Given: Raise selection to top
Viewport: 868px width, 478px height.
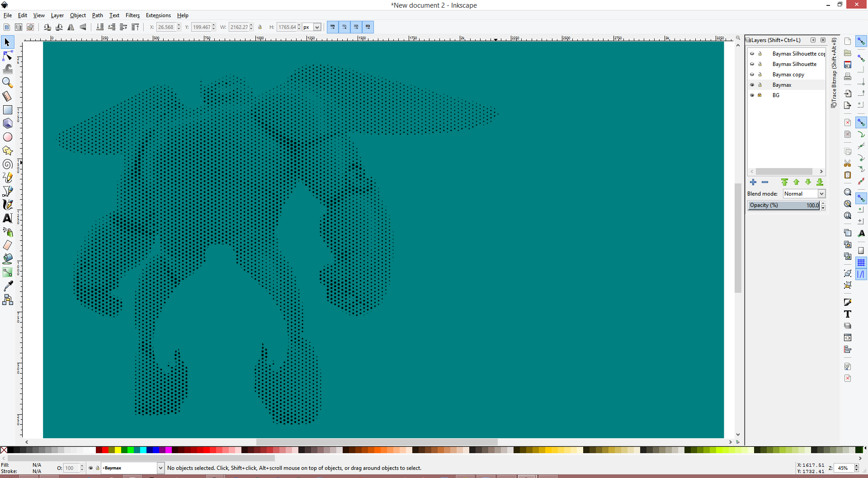Looking at the screenshot, I should (135, 27).
